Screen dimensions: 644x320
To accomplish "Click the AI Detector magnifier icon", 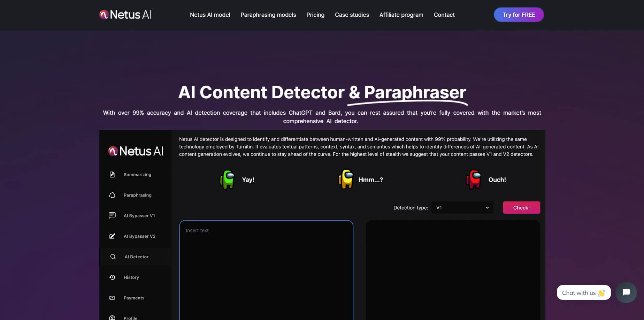I will (x=113, y=257).
